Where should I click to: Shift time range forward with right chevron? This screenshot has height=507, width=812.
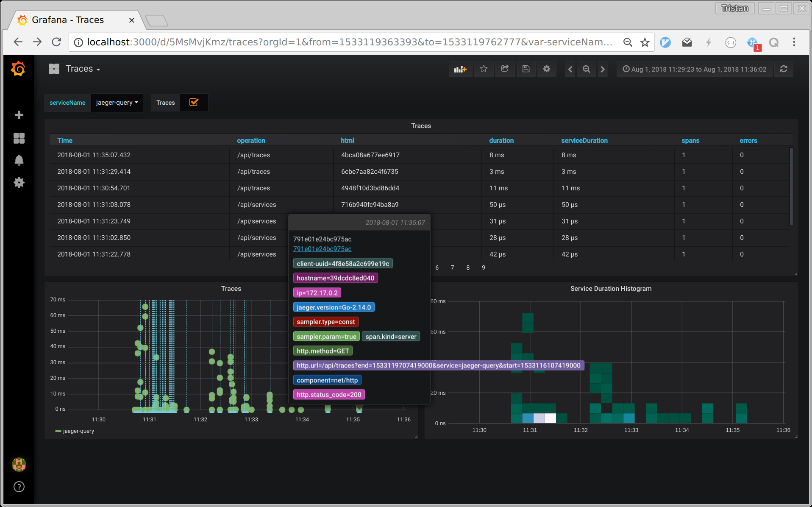coord(603,69)
